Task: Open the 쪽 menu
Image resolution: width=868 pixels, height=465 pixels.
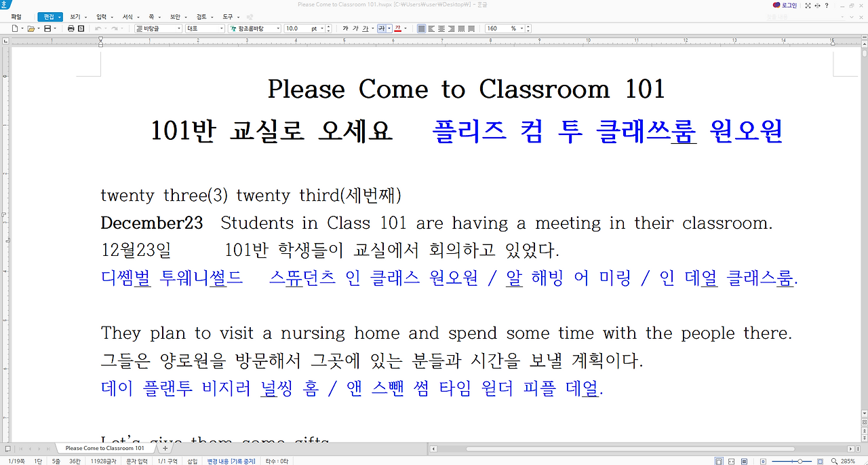Action: pyautogui.click(x=153, y=16)
